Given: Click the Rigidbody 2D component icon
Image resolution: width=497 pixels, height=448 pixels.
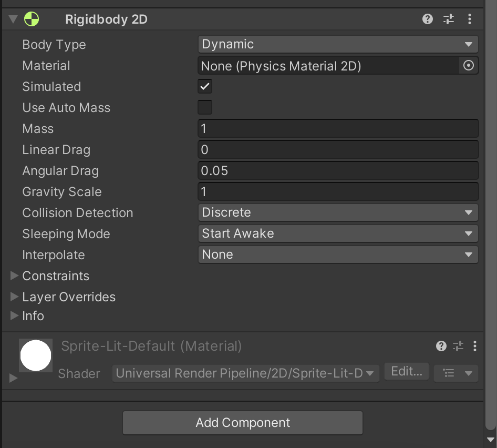Looking at the screenshot, I should pyautogui.click(x=32, y=19).
